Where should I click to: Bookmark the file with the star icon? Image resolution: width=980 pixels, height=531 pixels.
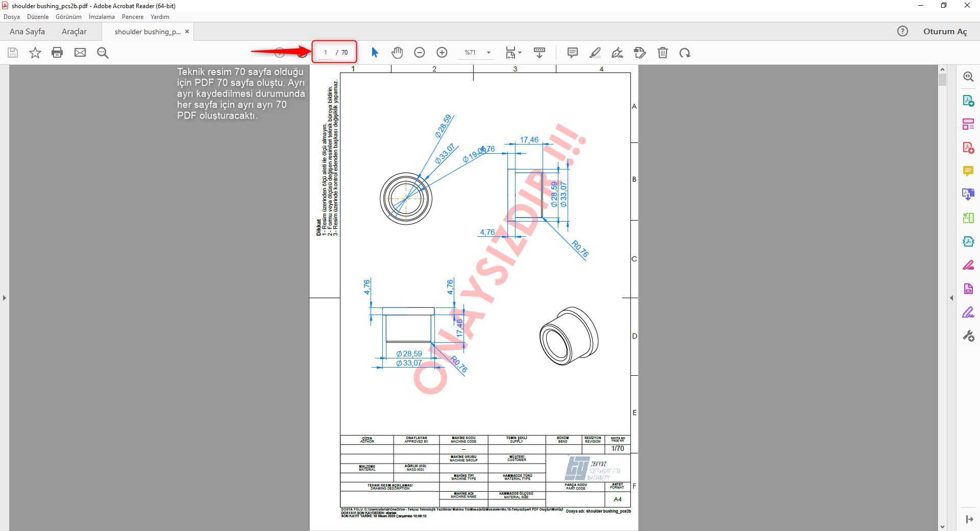coord(35,53)
